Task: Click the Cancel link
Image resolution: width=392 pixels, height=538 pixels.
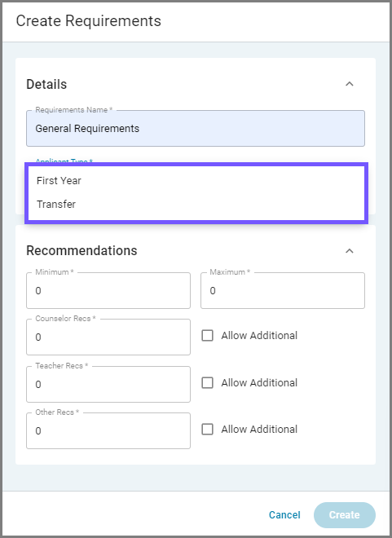Action: (x=284, y=514)
